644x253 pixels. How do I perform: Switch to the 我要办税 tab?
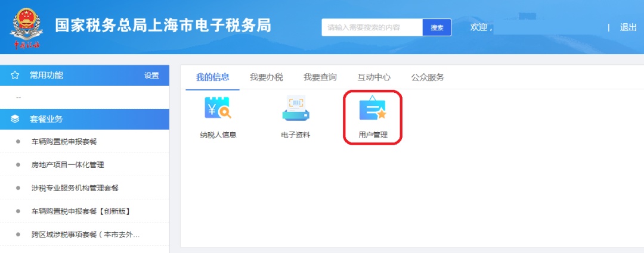pos(266,77)
